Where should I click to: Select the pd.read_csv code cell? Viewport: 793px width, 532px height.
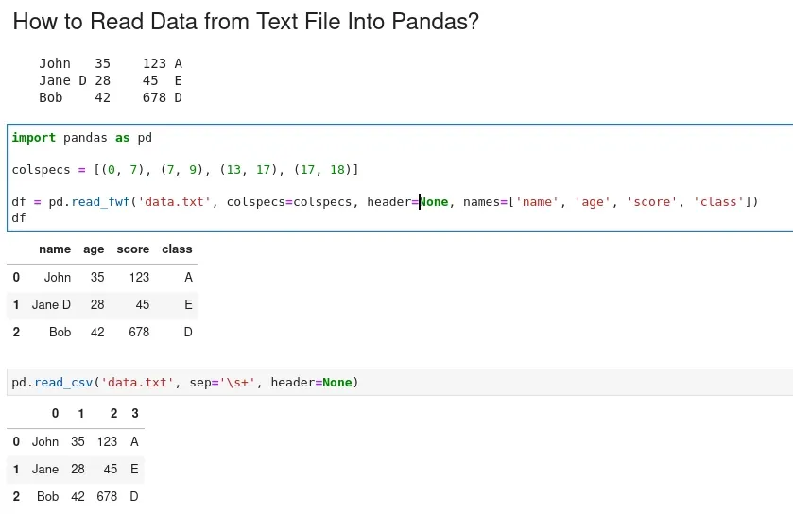click(400, 383)
